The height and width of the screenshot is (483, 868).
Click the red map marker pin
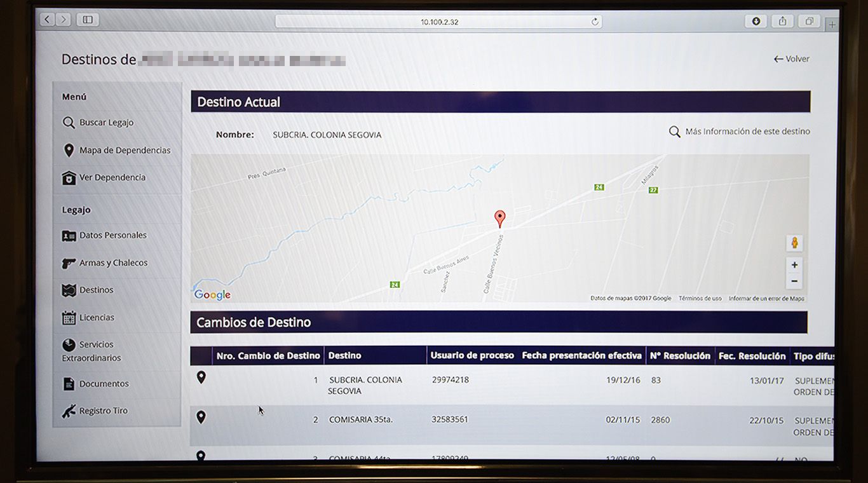click(500, 218)
